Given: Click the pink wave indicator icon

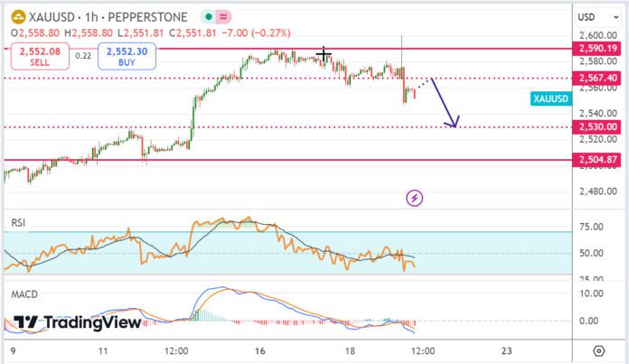Looking at the screenshot, I should click(224, 17).
